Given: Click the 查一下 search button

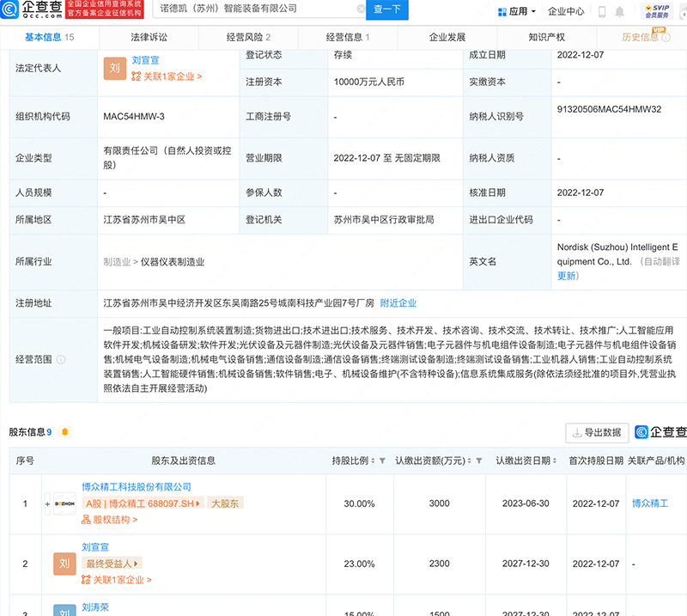Looking at the screenshot, I should click(387, 9).
